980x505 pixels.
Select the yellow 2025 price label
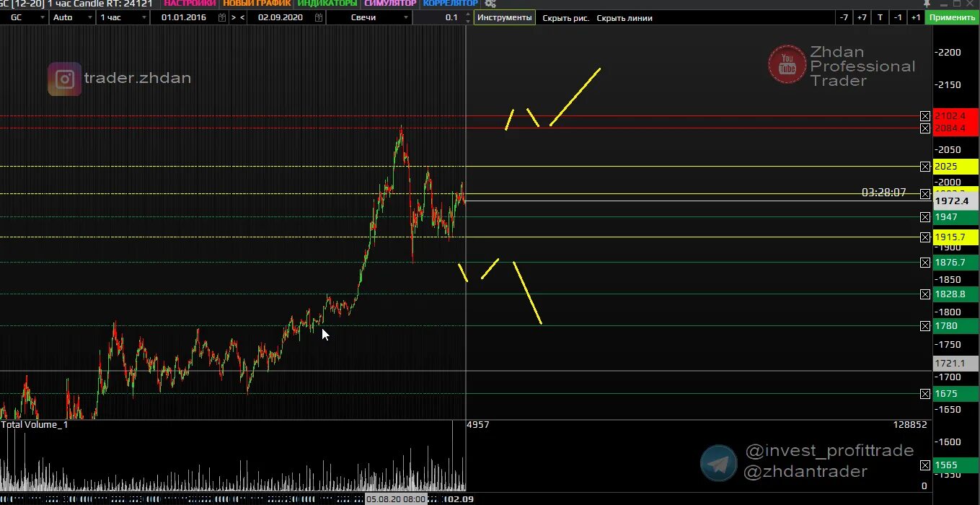point(955,167)
